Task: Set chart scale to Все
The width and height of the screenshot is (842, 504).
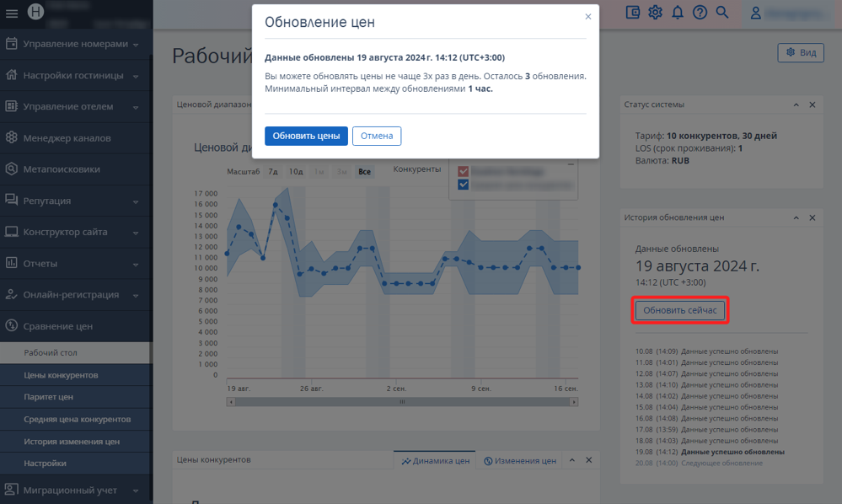Action: point(365,172)
